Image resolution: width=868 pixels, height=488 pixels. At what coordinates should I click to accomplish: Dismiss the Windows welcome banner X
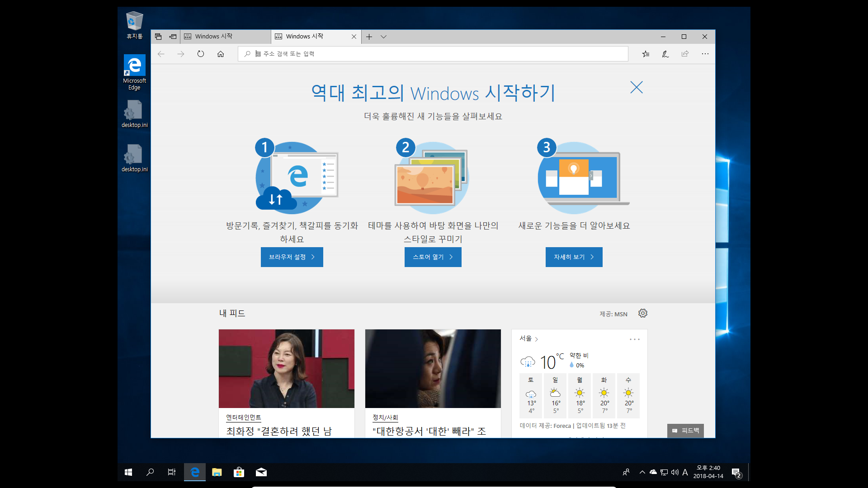coord(637,87)
